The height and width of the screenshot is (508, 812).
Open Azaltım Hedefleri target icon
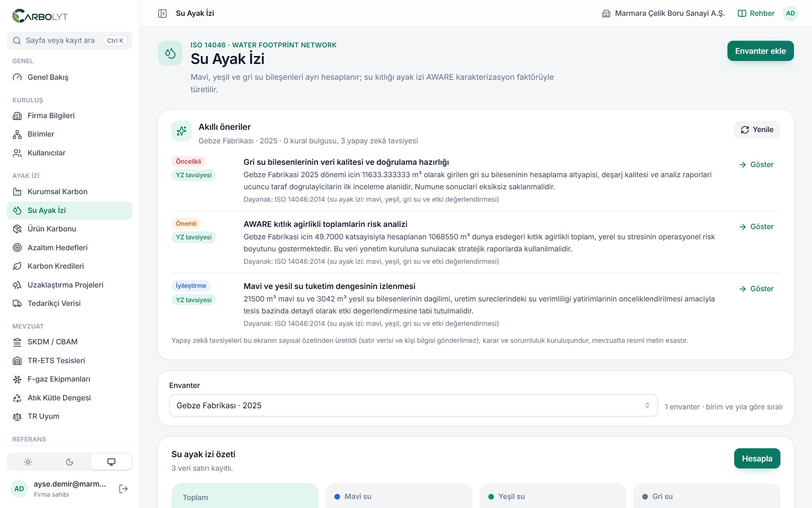tap(17, 248)
